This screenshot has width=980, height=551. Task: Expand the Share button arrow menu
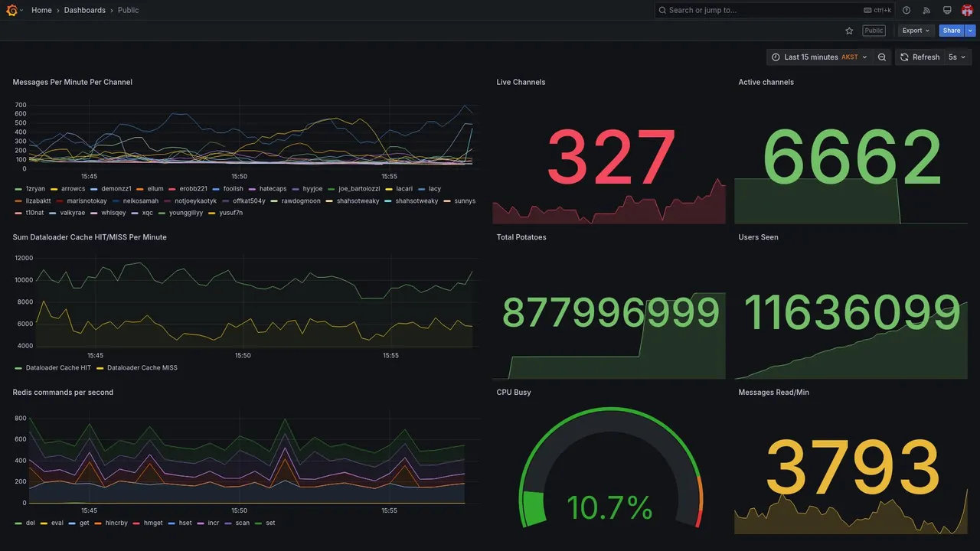click(971, 31)
